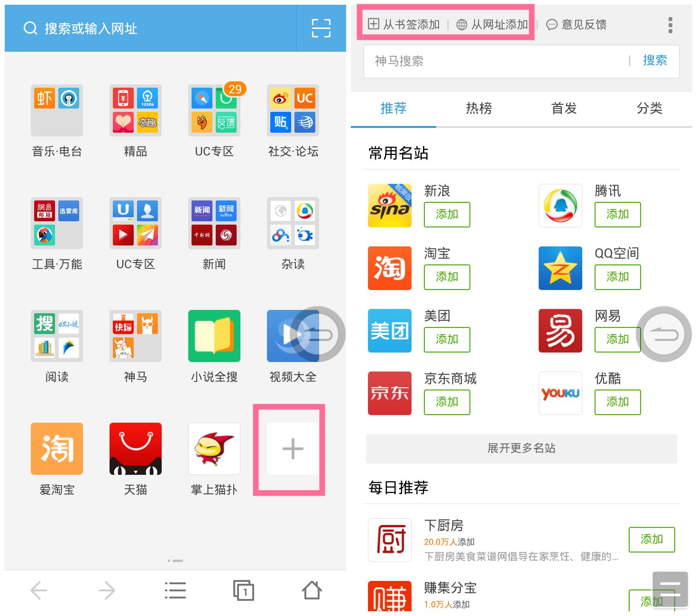This screenshot has height=616, width=697.
Task: Add 优酷 to shortcuts
Action: (618, 402)
